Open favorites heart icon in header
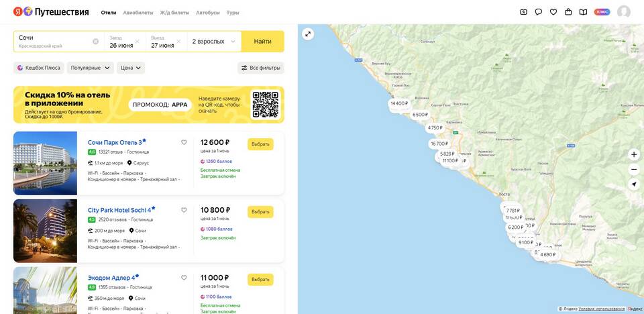 coord(553,12)
